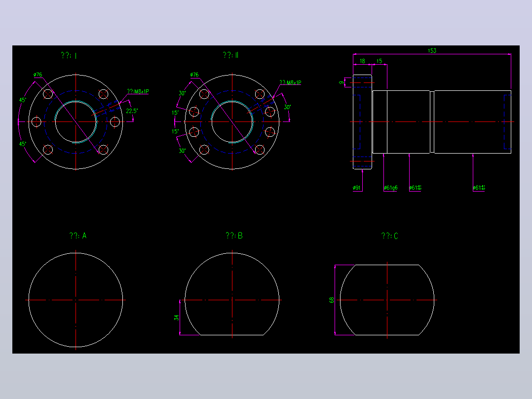Select the view title ending in I

[x=69, y=55]
